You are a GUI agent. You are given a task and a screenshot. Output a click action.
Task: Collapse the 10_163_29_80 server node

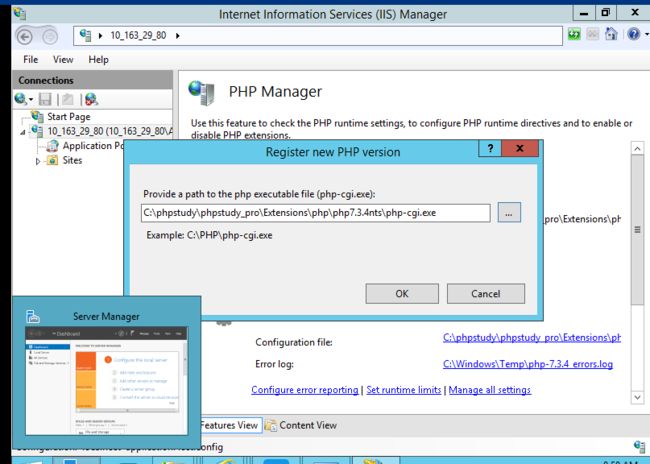(23, 133)
